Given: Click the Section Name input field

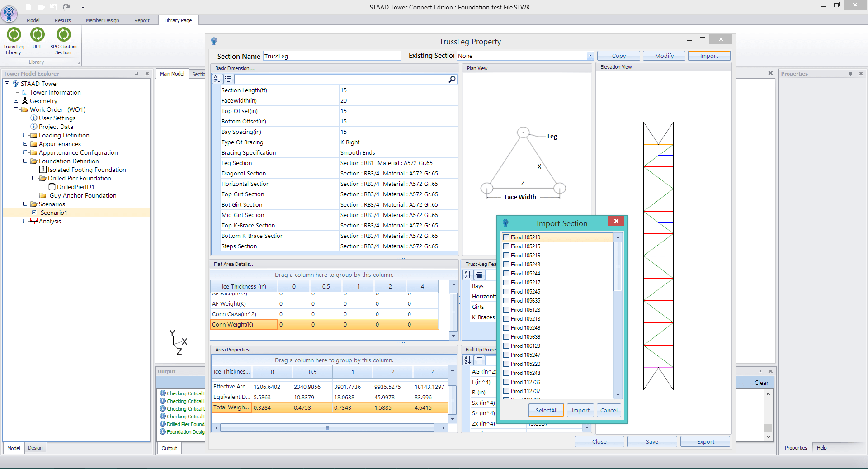Looking at the screenshot, I should 332,56.
